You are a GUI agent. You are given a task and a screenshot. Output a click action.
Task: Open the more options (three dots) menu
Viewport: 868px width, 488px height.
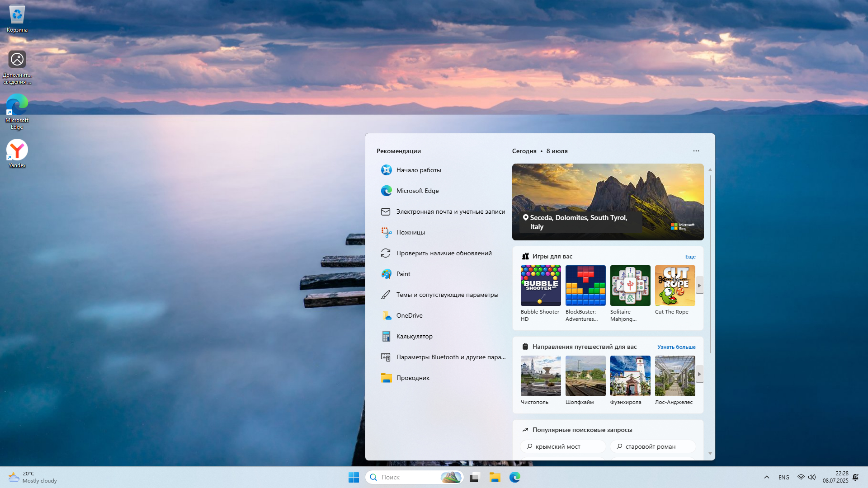tap(696, 151)
